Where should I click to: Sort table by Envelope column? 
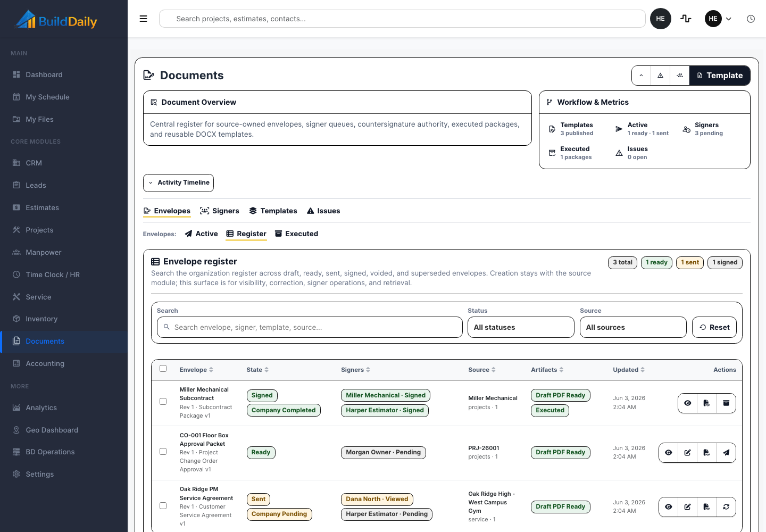[196, 370]
